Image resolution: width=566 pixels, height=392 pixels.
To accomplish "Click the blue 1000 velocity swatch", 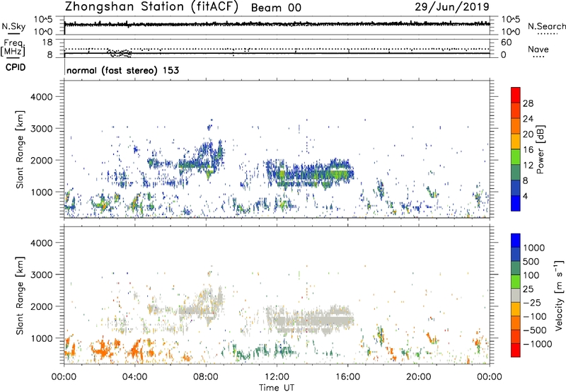I will pos(516,241).
